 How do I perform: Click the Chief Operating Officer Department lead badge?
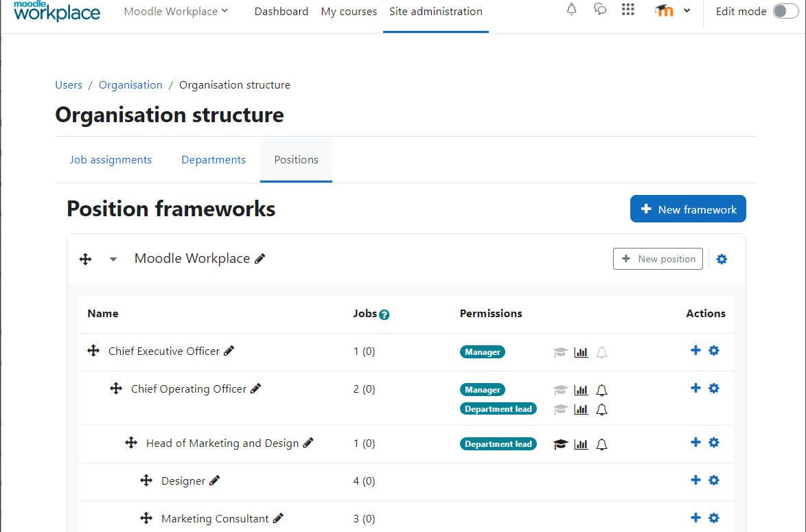pyautogui.click(x=498, y=409)
